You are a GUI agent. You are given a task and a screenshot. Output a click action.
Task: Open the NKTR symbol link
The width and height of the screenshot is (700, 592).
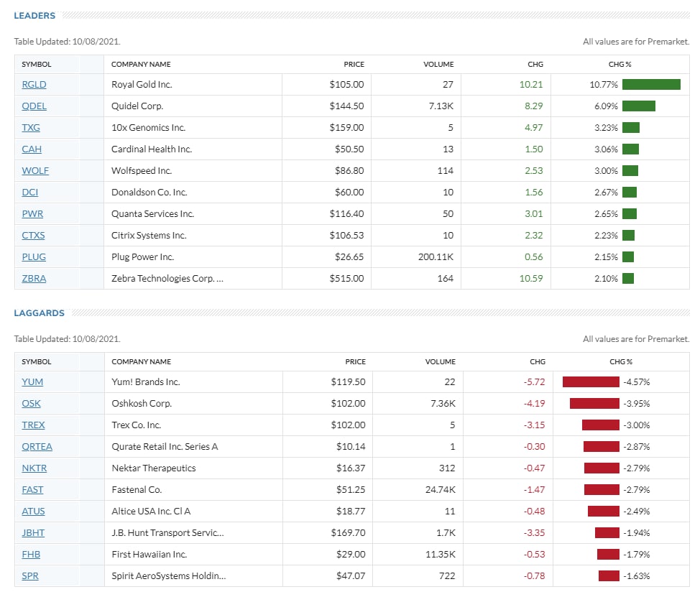(34, 468)
